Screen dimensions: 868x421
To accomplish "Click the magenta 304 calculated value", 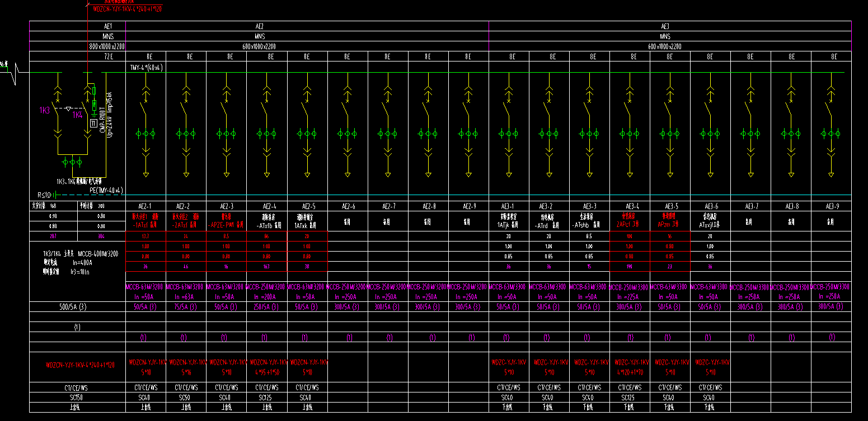I will (101, 236).
